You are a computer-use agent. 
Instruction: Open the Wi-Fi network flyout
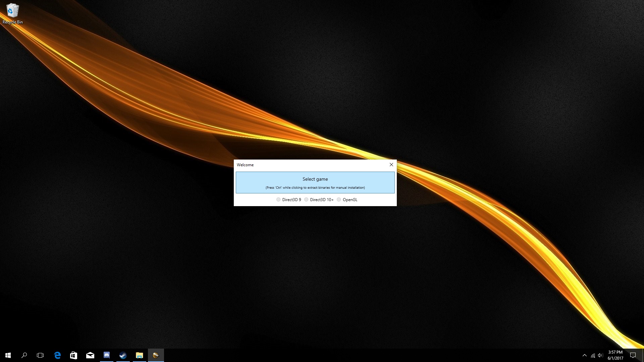tap(593, 355)
